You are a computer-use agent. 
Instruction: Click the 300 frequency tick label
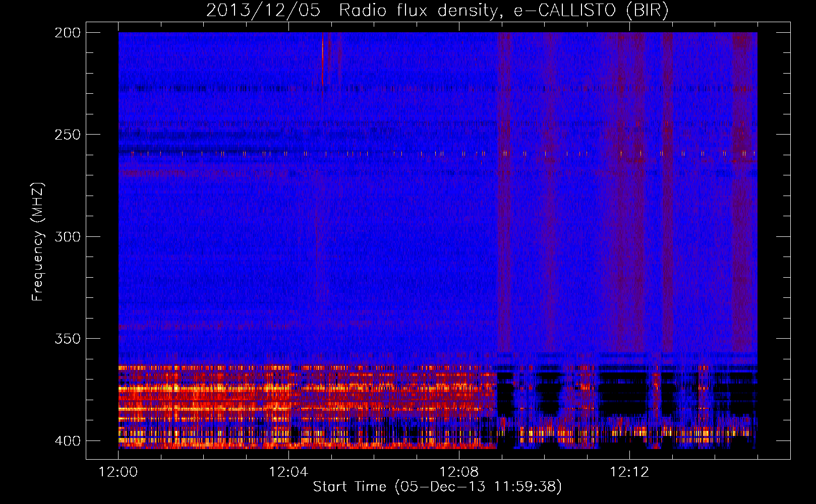tap(67, 236)
